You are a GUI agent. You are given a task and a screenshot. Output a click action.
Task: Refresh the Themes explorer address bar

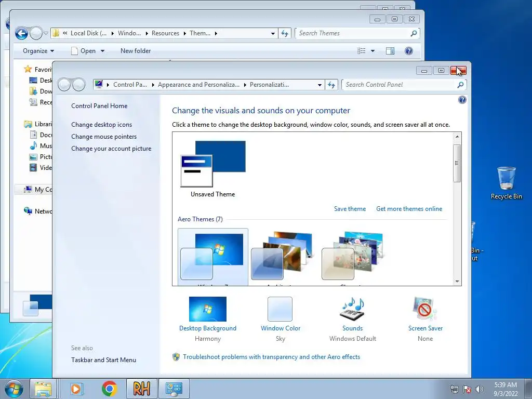tap(285, 33)
